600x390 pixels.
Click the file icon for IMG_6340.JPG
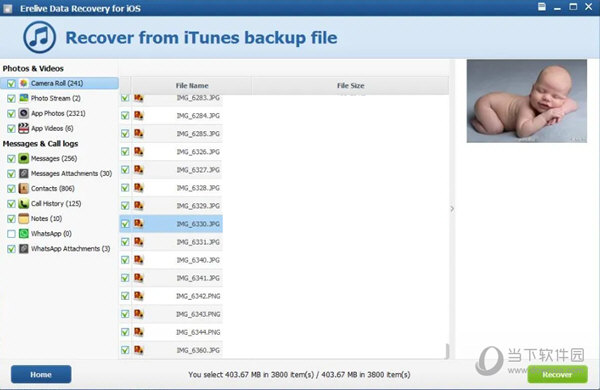[139, 260]
